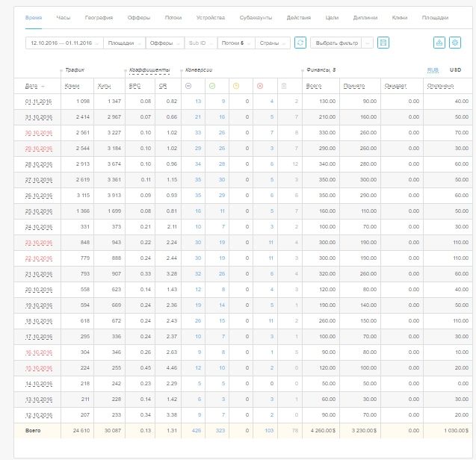Open the Sub ID filter dropdown
This screenshot has width=476, height=460.
tap(201, 43)
